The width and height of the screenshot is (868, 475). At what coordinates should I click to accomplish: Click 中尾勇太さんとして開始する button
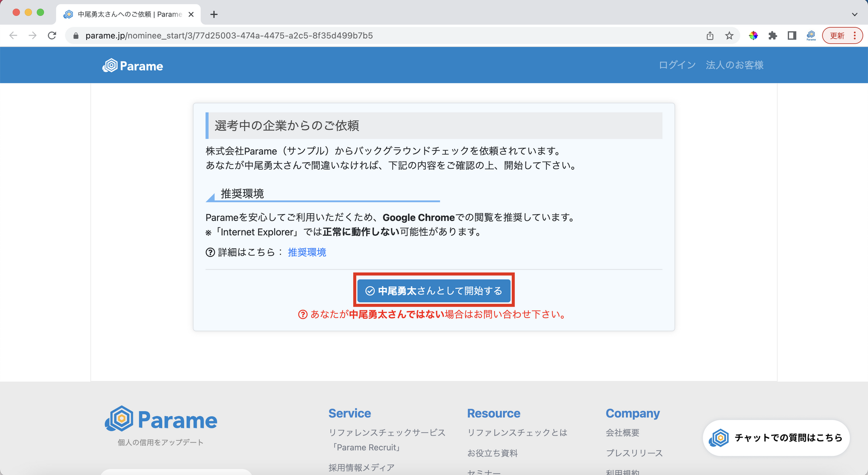(434, 290)
